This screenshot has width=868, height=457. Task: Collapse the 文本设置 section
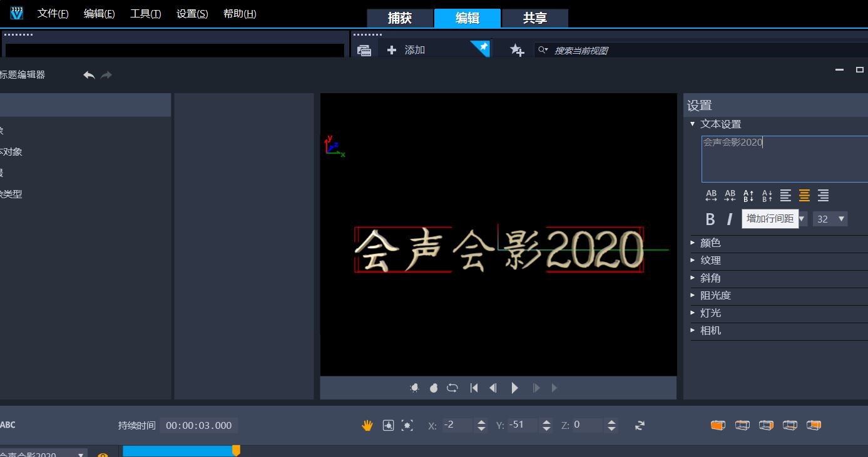point(693,124)
